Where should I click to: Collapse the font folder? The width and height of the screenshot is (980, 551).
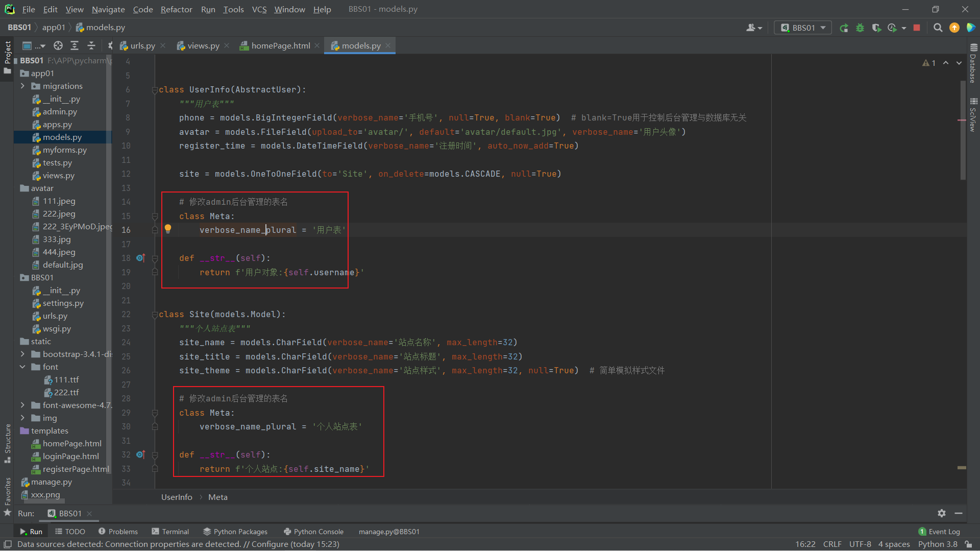click(x=22, y=367)
